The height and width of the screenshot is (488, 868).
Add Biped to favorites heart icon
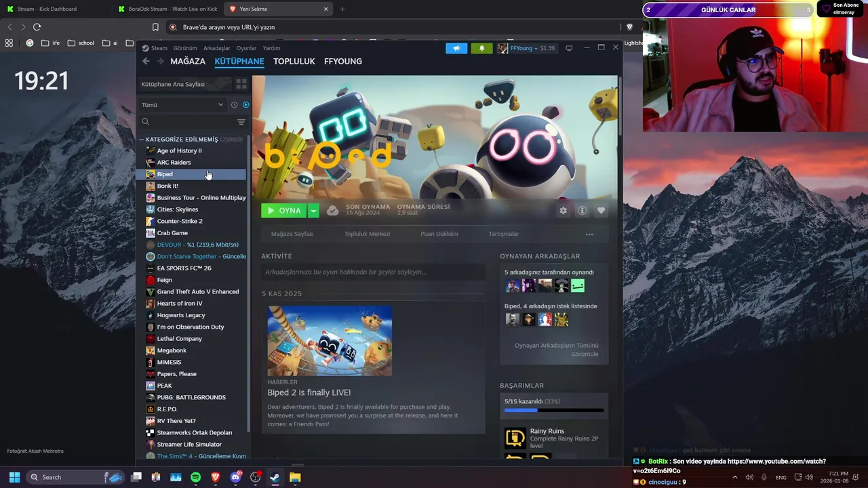point(601,211)
